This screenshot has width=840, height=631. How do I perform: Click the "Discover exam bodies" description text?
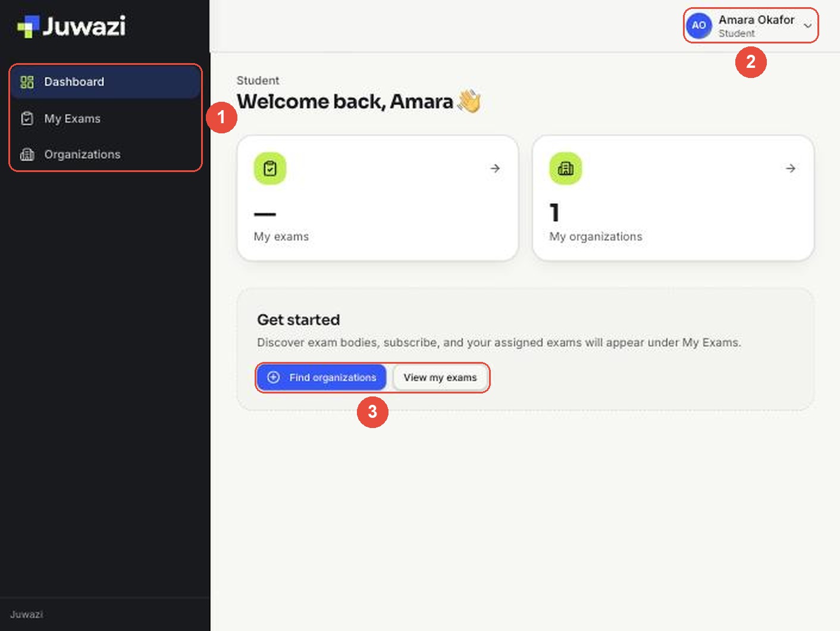[x=499, y=343]
